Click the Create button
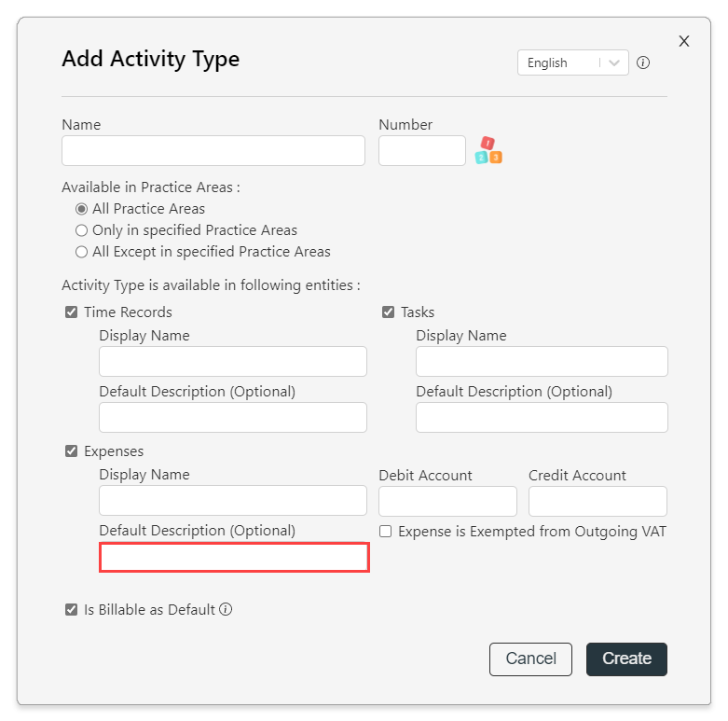 click(626, 659)
